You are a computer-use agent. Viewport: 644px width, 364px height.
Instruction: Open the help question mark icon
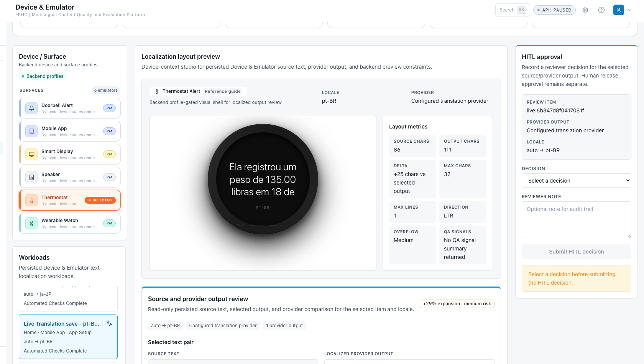[601, 10]
